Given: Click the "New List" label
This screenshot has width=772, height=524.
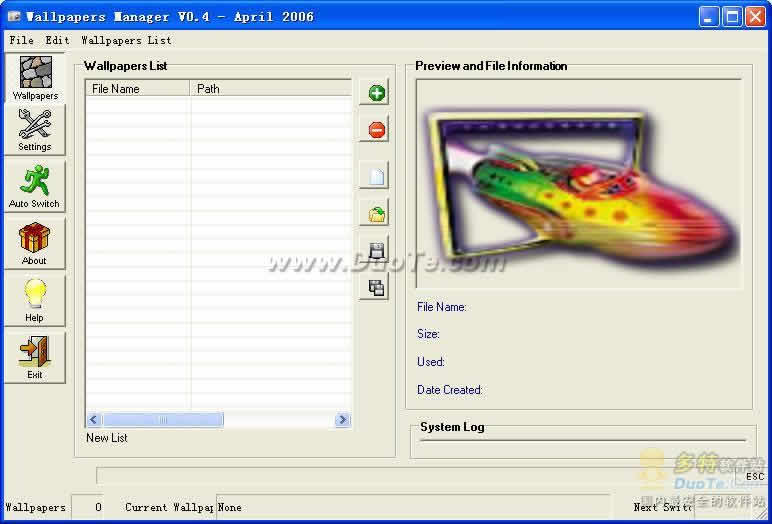Looking at the screenshot, I should (107, 438).
